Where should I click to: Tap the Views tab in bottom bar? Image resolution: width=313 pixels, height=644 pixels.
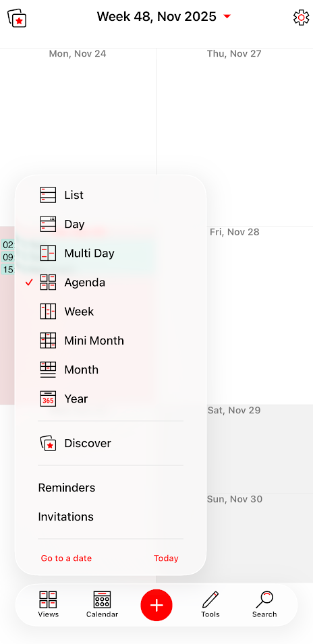(48, 604)
